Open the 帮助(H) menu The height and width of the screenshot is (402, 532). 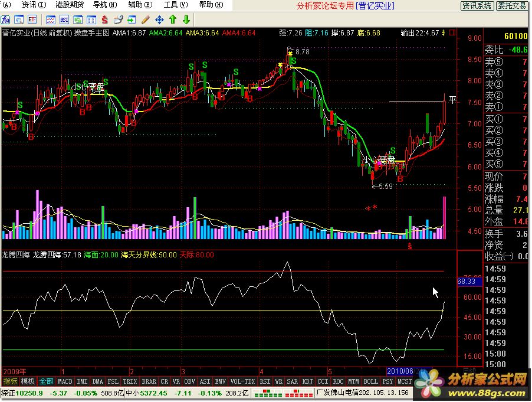[x=211, y=5]
